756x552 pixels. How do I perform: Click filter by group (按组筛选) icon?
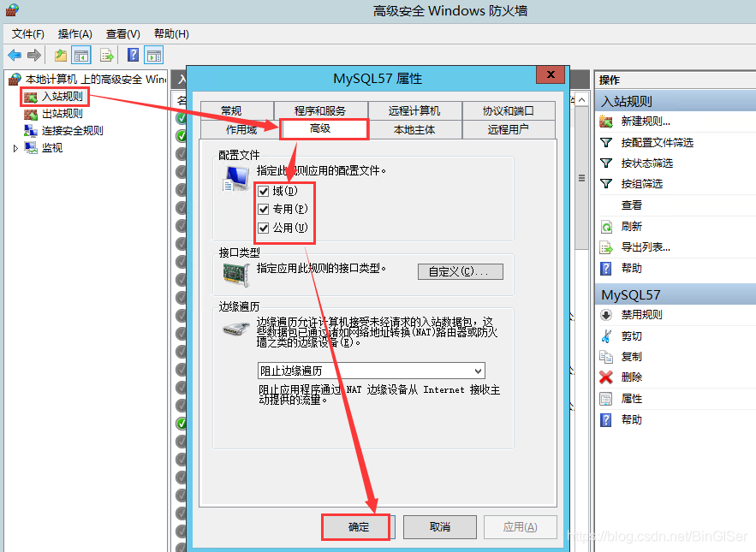pos(606,184)
